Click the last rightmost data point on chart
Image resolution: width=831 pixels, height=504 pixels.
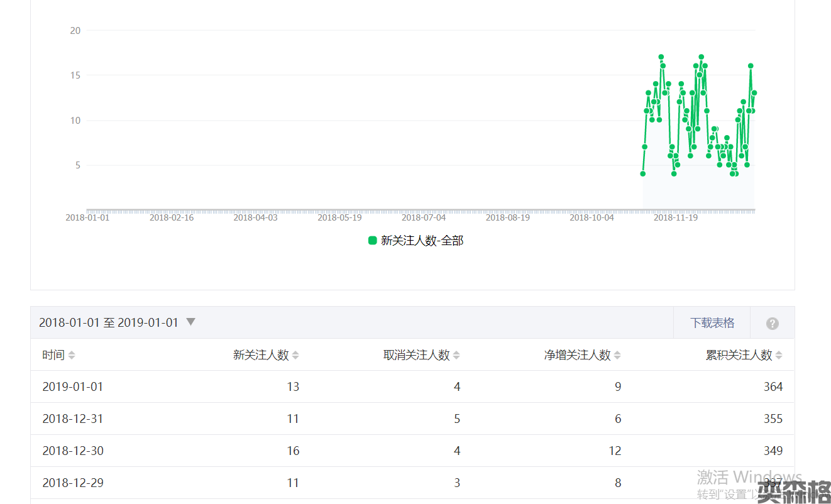(x=754, y=93)
